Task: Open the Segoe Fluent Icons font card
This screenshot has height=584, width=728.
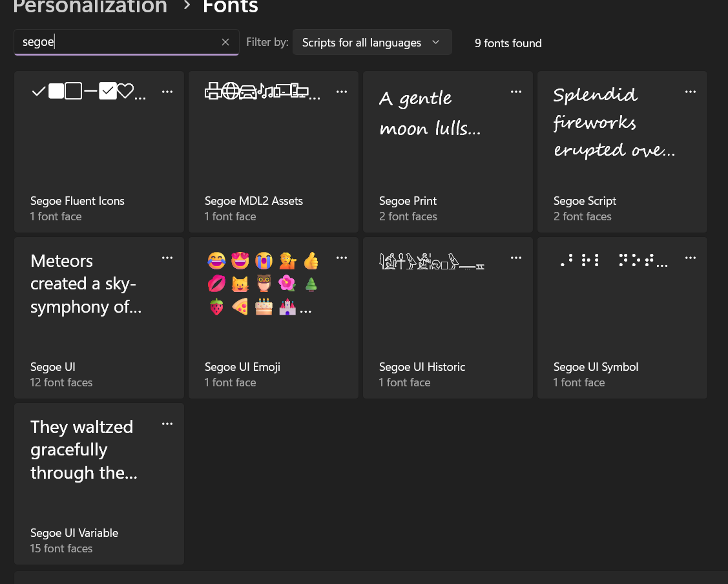Action: 99,152
